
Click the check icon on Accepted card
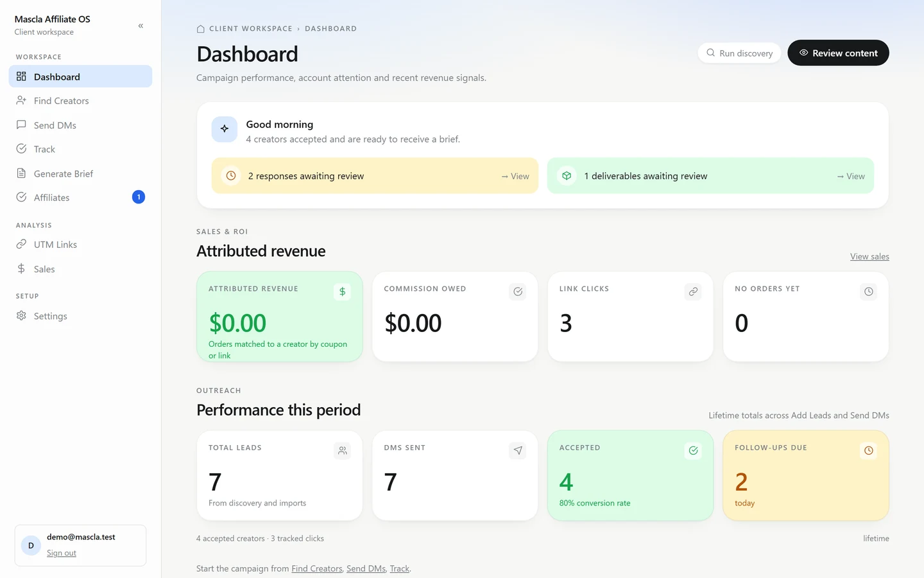pyautogui.click(x=693, y=451)
